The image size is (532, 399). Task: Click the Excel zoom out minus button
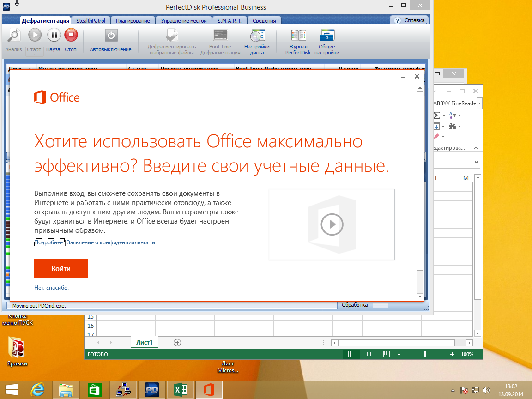pyautogui.click(x=399, y=354)
